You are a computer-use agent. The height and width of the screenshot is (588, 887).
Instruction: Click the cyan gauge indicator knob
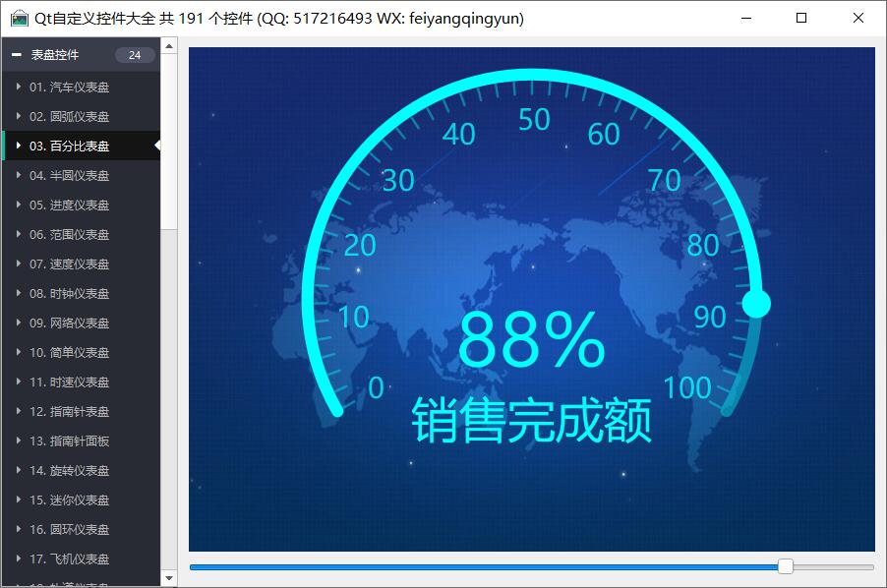756,304
